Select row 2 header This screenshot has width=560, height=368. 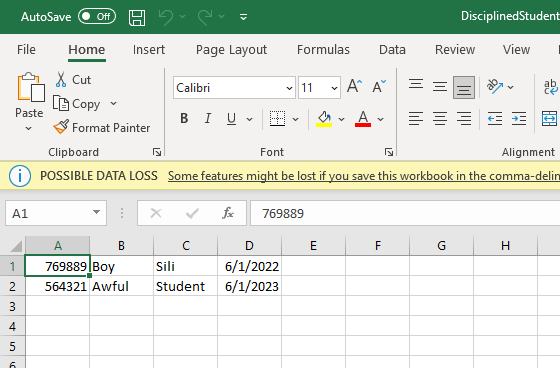tap(12, 286)
